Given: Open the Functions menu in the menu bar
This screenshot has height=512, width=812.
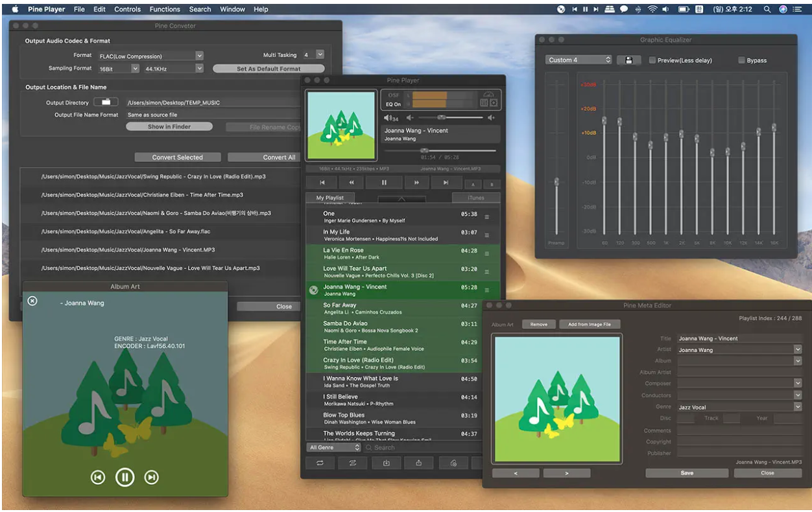Looking at the screenshot, I should click(165, 9).
